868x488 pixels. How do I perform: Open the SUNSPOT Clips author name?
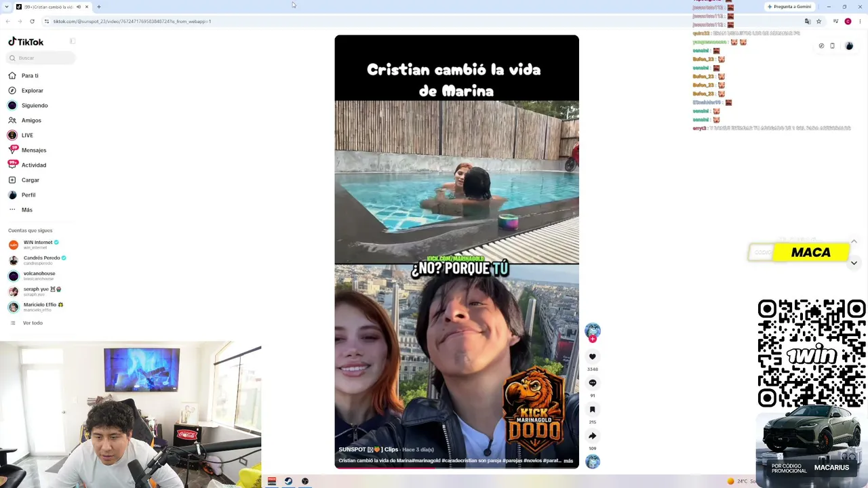tap(368, 449)
